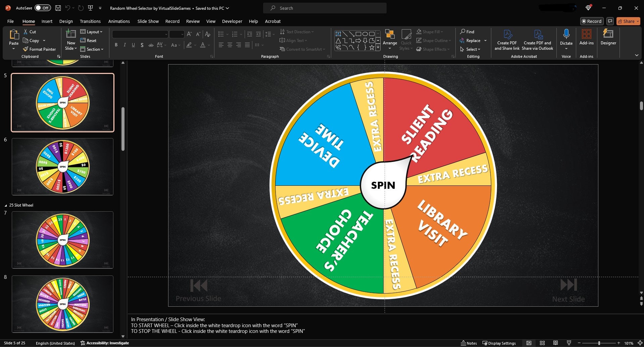Apply bold formatting

tap(116, 45)
